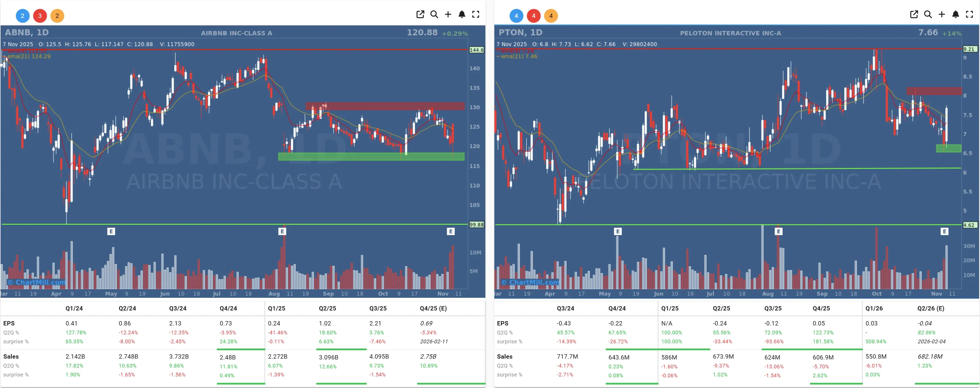
Task: Add an item with the plus icon on ABNB chart
Action: (x=448, y=14)
